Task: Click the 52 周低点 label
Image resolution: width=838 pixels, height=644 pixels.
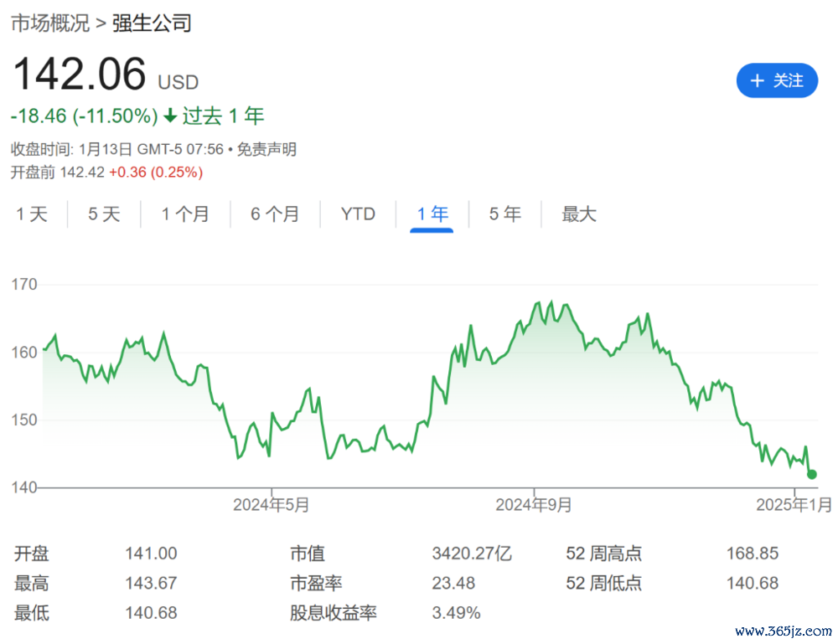Action: 604,583
